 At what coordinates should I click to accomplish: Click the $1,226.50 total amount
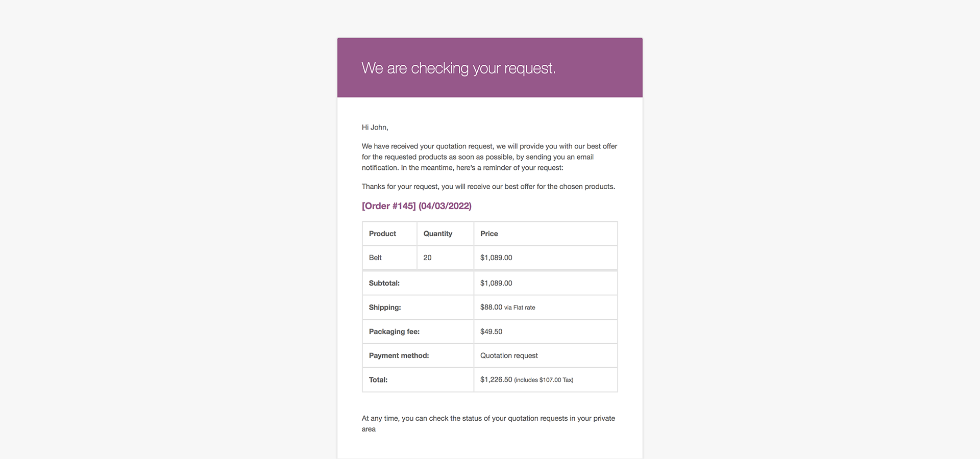coord(496,380)
